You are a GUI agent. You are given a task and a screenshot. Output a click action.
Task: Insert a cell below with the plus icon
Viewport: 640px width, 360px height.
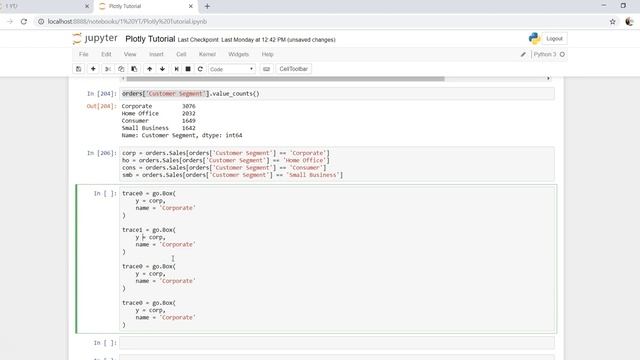(93, 69)
